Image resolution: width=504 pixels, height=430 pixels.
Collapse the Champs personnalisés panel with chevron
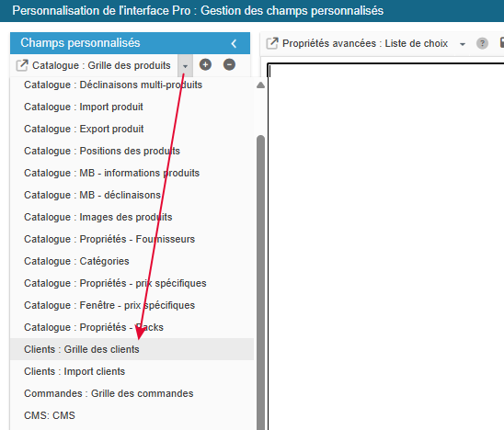(x=234, y=43)
